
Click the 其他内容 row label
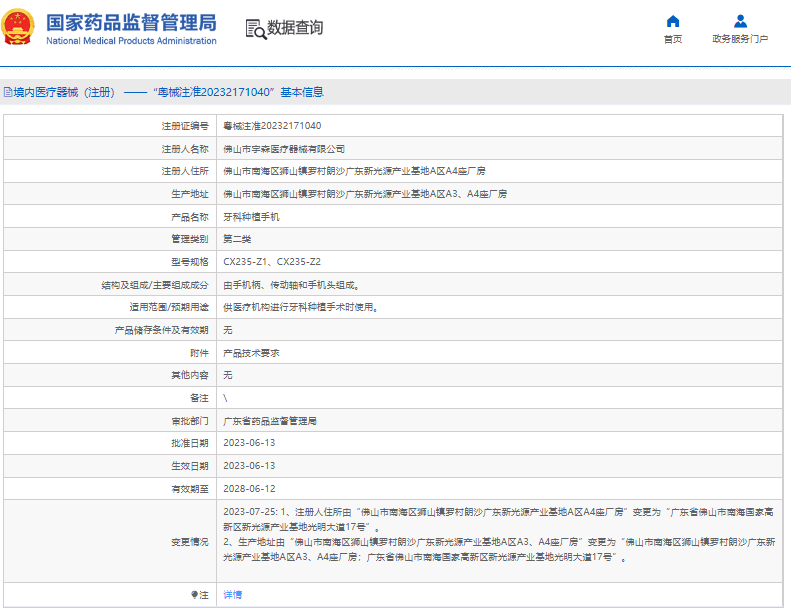[x=190, y=375]
